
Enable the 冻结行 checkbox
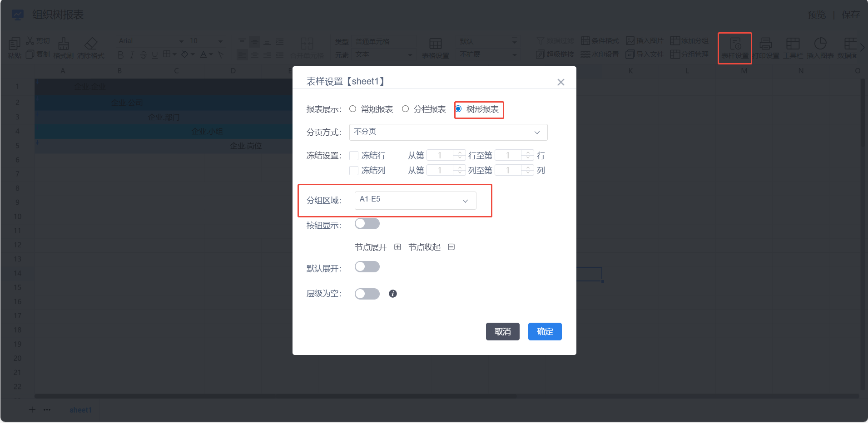[x=354, y=156]
